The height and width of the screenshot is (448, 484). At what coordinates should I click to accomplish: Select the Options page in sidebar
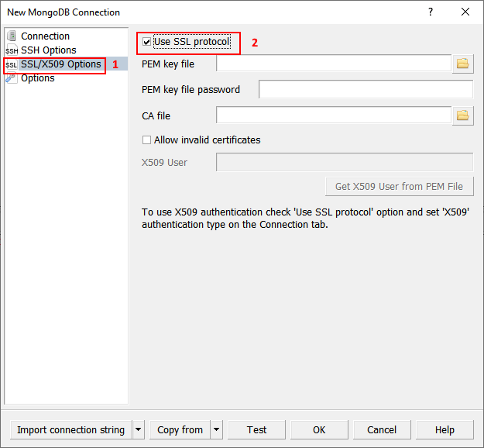click(38, 78)
